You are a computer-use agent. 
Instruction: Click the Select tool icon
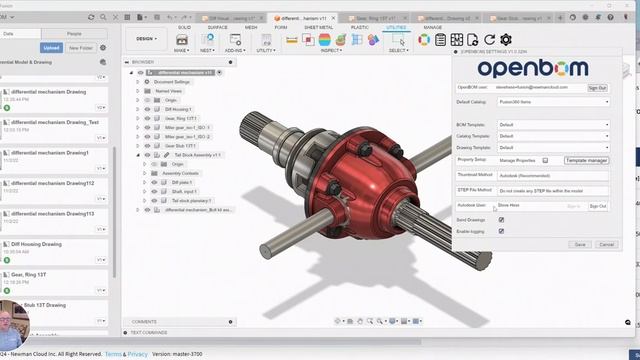point(398,40)
